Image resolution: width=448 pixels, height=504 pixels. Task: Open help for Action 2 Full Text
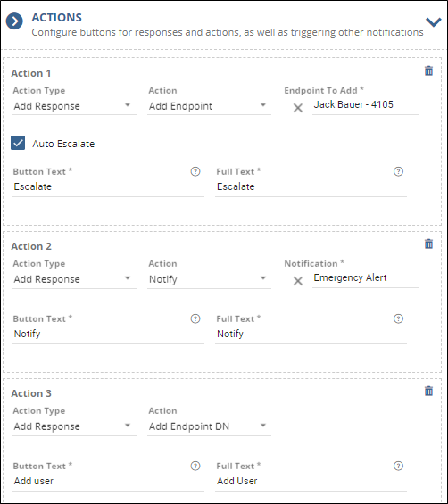click(398, 318)
